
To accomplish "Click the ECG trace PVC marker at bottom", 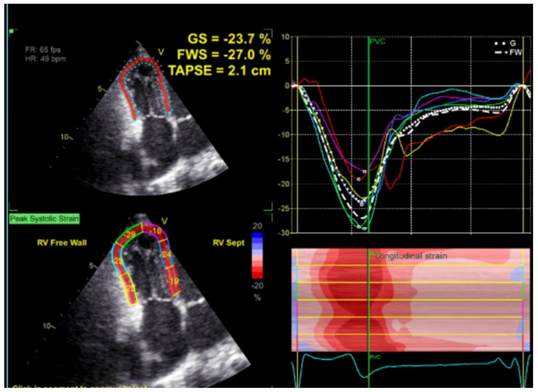I will [x=375, y=357].
